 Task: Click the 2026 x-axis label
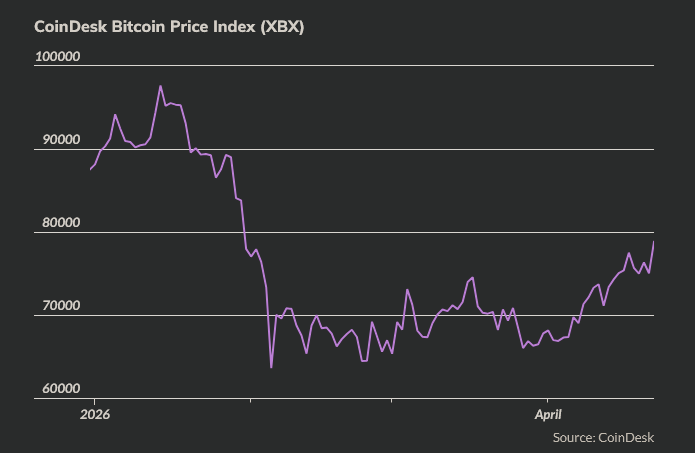point(94,413)
